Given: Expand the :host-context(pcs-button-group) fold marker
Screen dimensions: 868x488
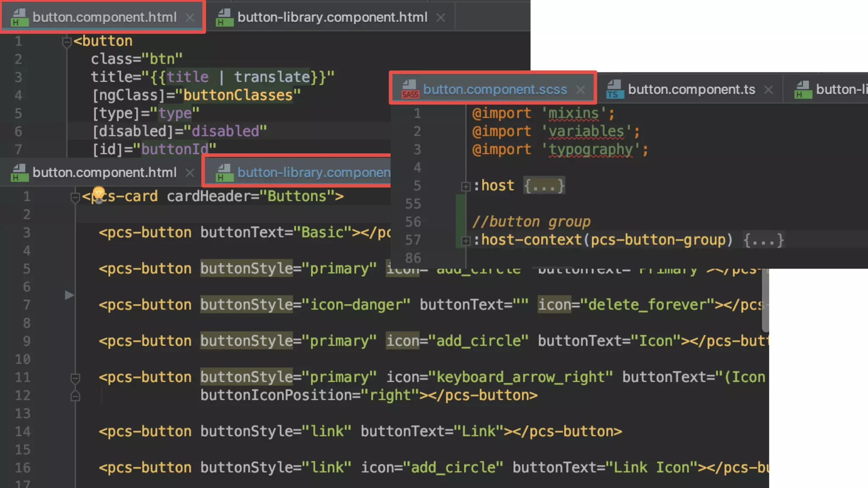Looking at the screenshot, I should tap(465, 241).
